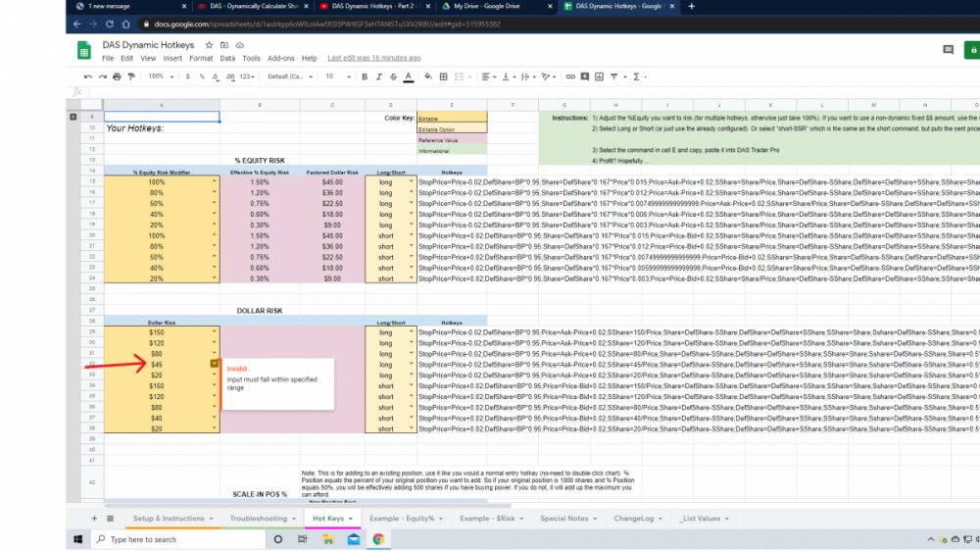Click the insert chart icon
Image resolution: width=980 pixels, height=552 pixels.
(x=598, y=76)
